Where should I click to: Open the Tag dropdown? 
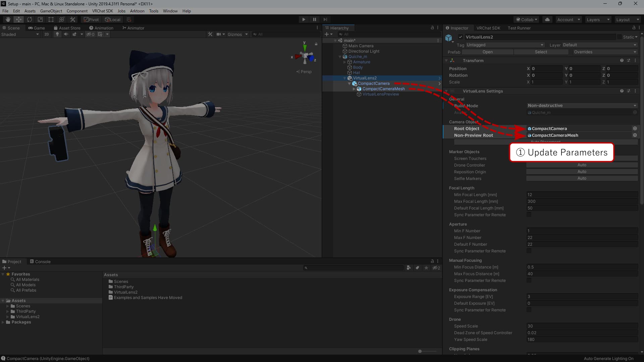[505, 45]
